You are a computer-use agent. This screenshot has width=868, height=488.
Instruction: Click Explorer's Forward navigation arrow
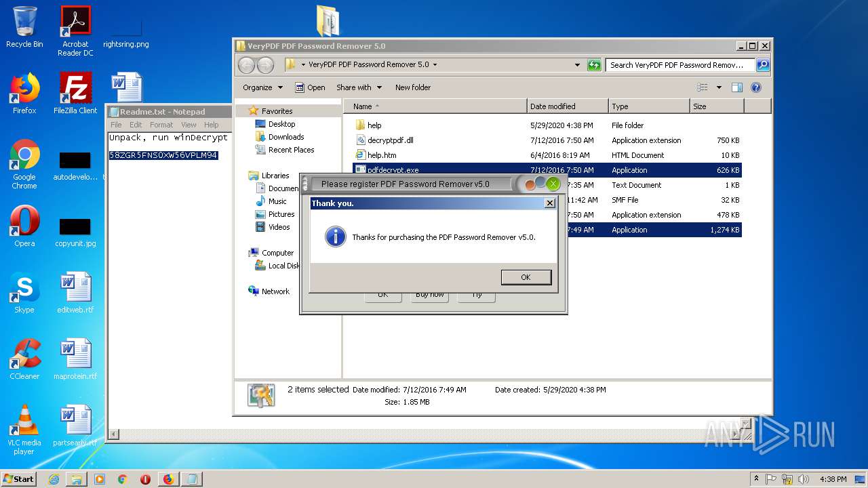click(x=265, y=65)
